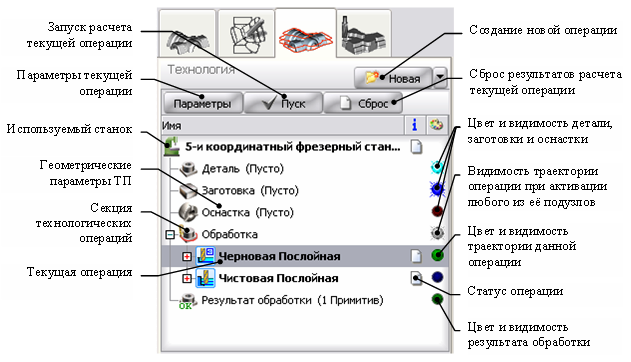Select the Заготовка (Пусто) row

[x=306, y=190]
